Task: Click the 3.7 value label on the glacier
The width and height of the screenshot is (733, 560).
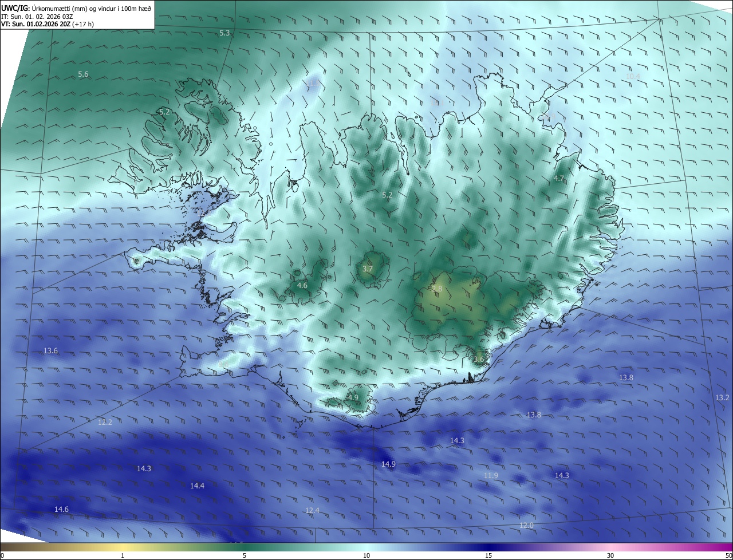Action: tap(368, 269)
